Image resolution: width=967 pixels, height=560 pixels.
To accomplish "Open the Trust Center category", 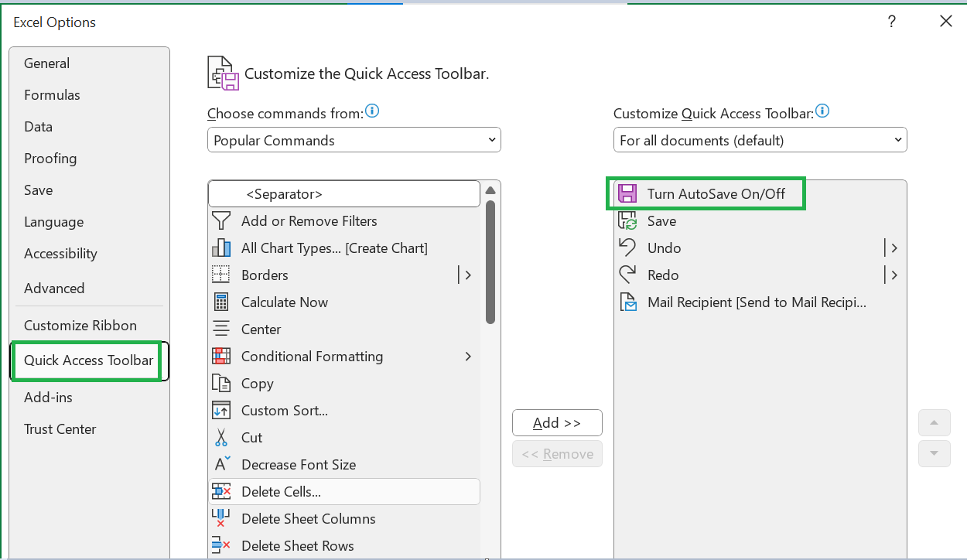I will click(x=89, y=429).
